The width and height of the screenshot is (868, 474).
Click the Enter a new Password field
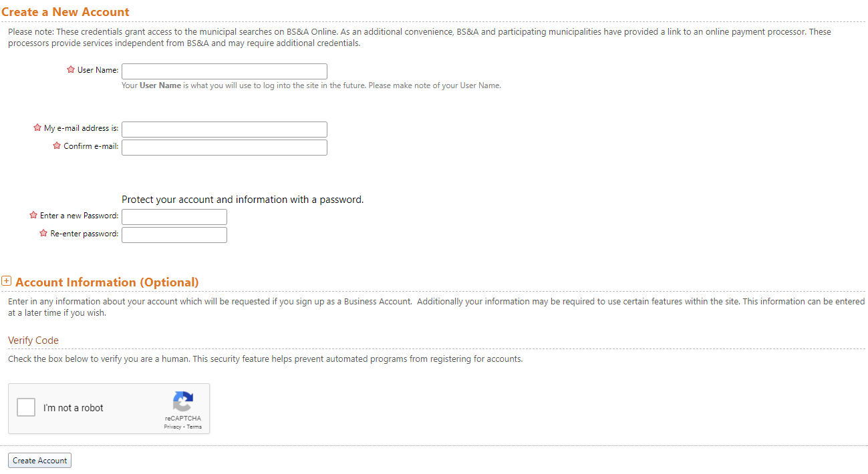(174, 216)
